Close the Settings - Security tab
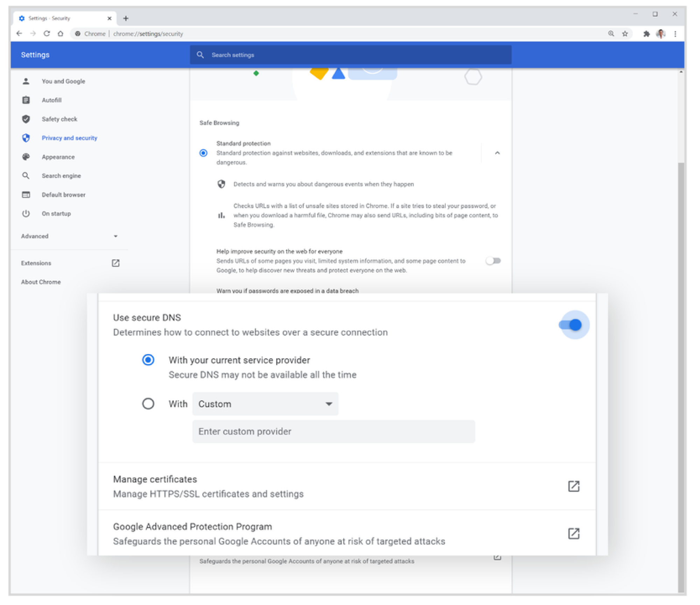The width and height of the screenshot is (700, 605). [109, 18]
